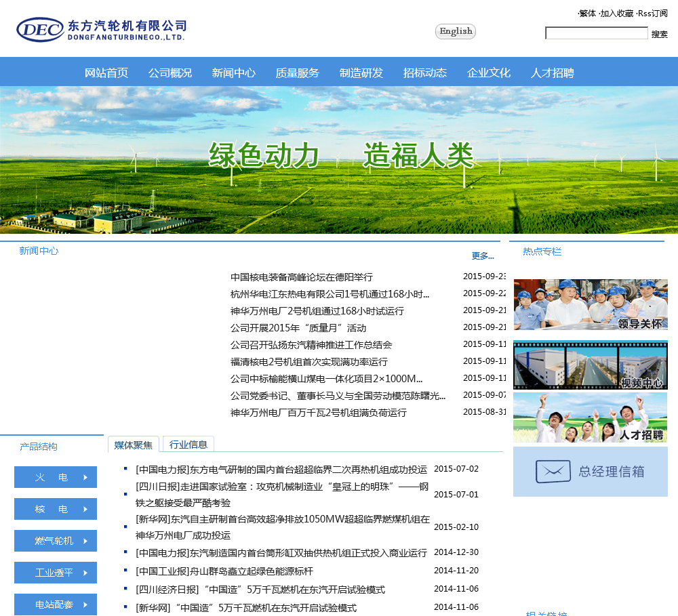Open [四川日报]走进国家试验室 article

282,495
